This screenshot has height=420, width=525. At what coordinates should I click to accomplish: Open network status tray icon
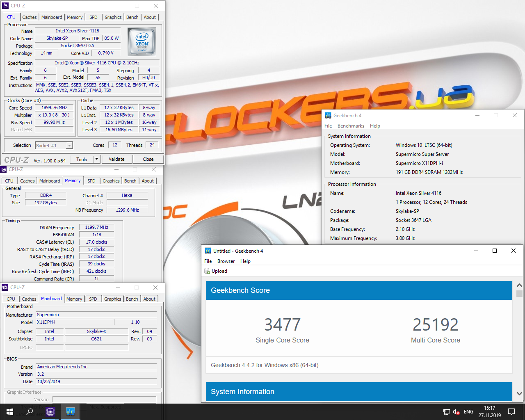[447, 412]
